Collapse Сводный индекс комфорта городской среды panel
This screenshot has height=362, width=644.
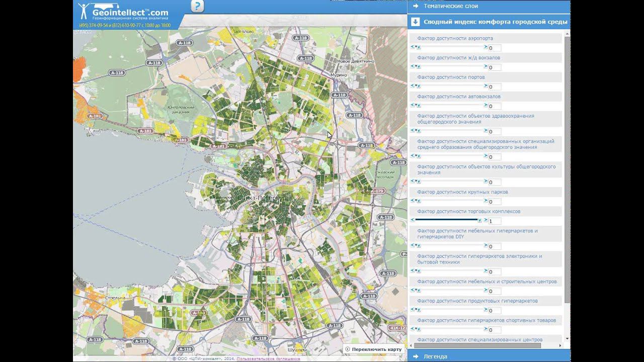click(x=489, y=22)
